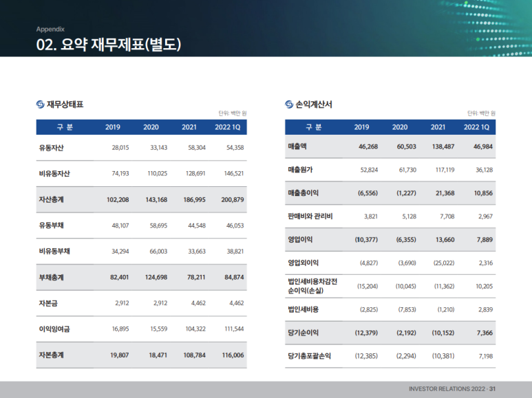Screen dimensions: 532x398
Task: Click the 2021 header in the income statement table
Action: (438, 127)
